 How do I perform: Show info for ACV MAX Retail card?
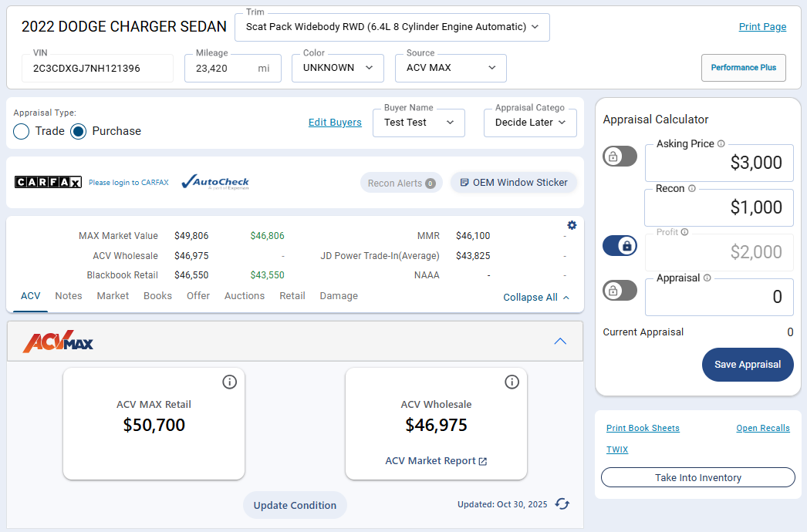230,382
